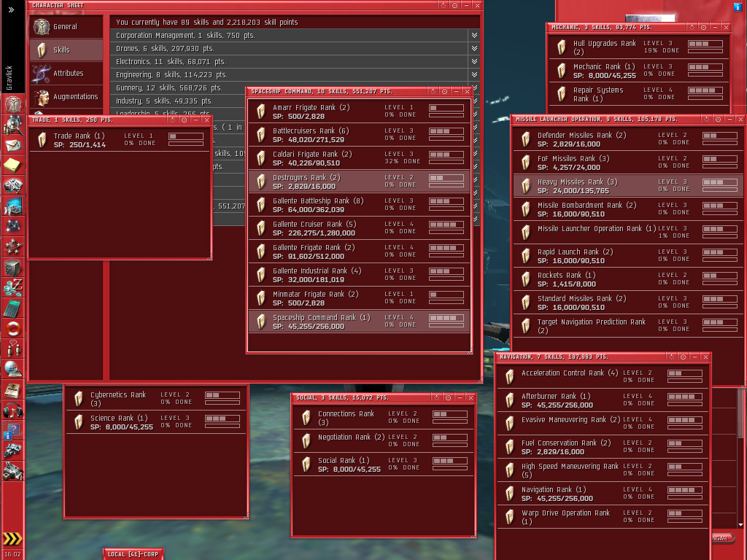Click circle button in Social window header

pos(449,397)
